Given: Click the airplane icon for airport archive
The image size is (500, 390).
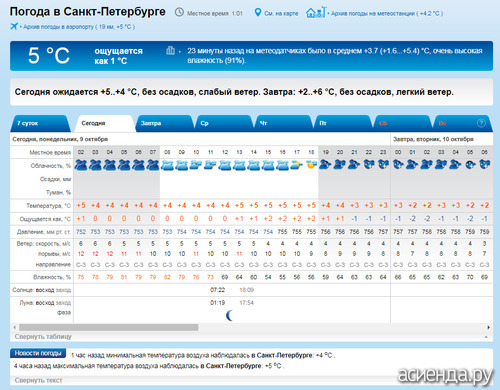Looking at the screenshot, I should [14, 26].
